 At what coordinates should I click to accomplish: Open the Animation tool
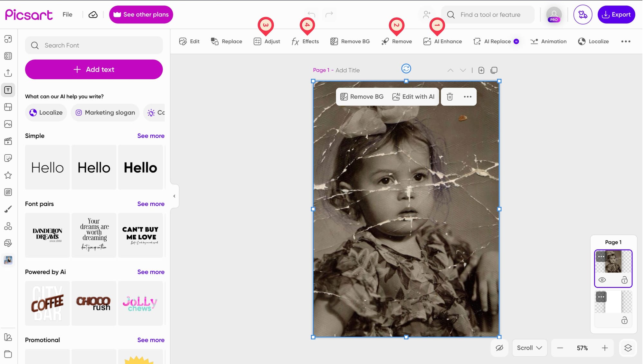pyautogui.click(x=548, y=41)
